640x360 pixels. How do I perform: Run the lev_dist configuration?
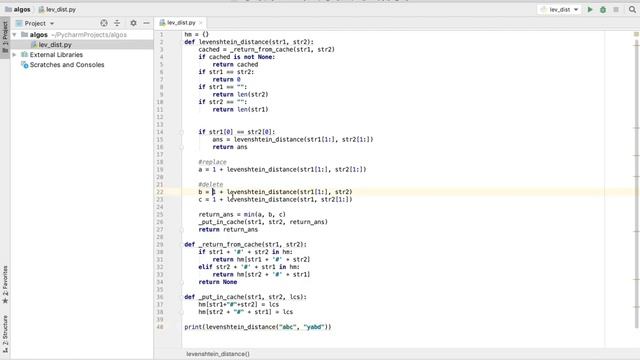[x=590, y=9]
